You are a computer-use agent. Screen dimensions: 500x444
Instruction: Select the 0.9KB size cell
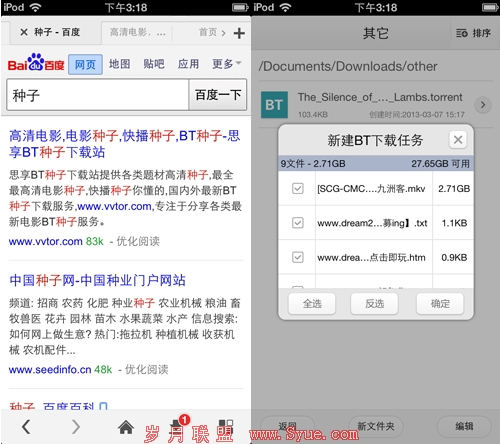[x=454, y=257]
